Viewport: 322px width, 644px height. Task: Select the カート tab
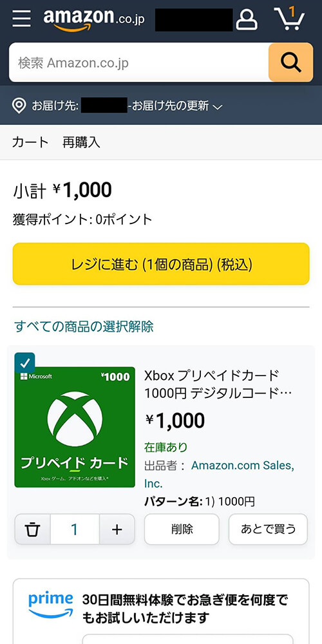(x=30, y=142)
